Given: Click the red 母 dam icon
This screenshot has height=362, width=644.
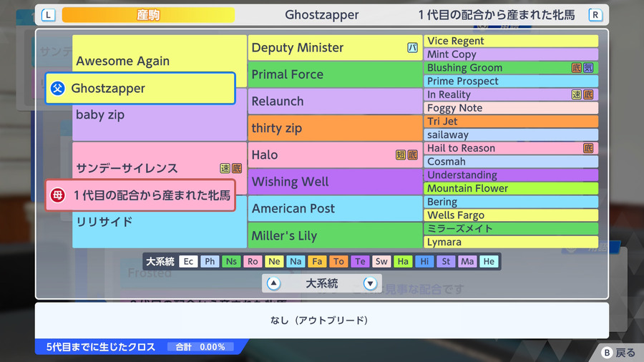Looking at the screenshot, I should 58,195.
